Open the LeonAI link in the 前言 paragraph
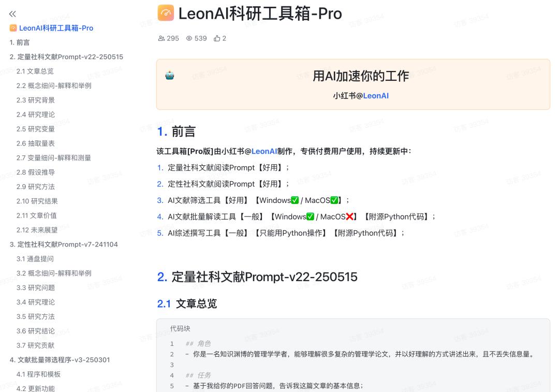The height and width of the screenshot is (392, 559). pos(264,151)
